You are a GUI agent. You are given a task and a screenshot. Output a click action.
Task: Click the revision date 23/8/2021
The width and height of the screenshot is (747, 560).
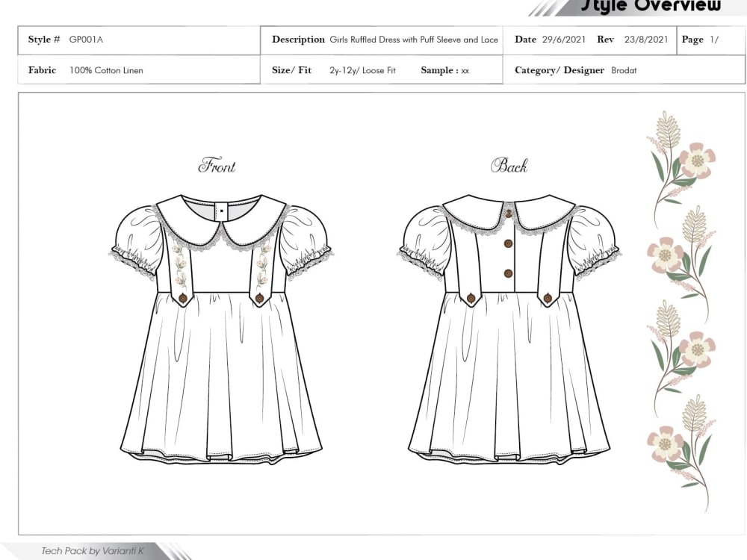point(646,40)
